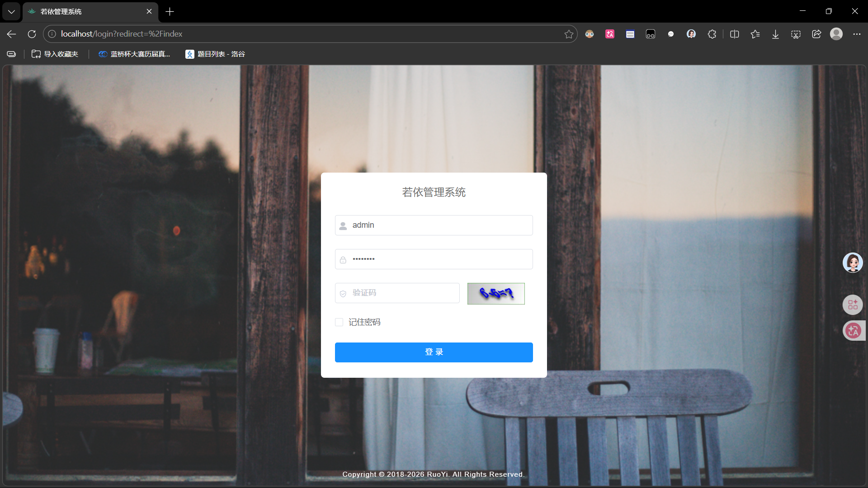Open a new tab with plus button
The image size is (868, 488).
(170, 11)
